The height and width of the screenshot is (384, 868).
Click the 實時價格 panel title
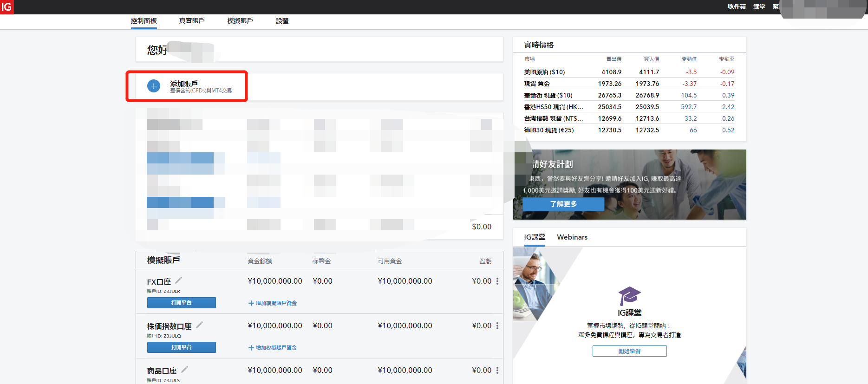coord(539,45)
